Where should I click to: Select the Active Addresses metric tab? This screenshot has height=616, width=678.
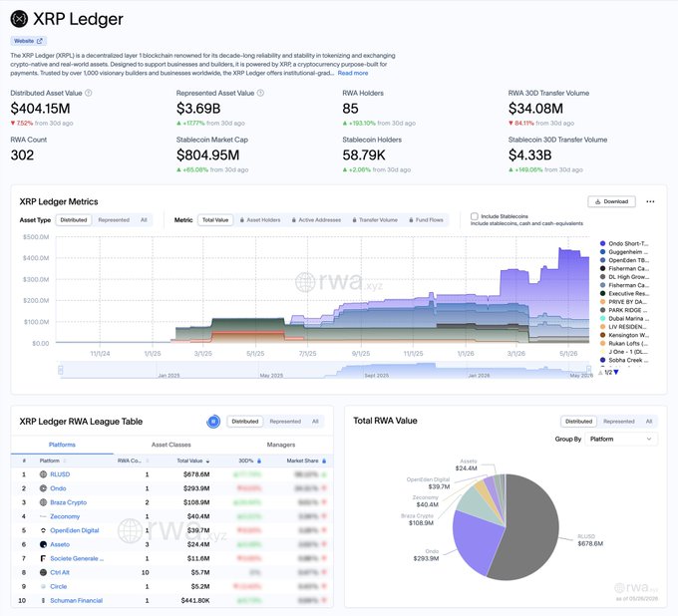point(316,220)
